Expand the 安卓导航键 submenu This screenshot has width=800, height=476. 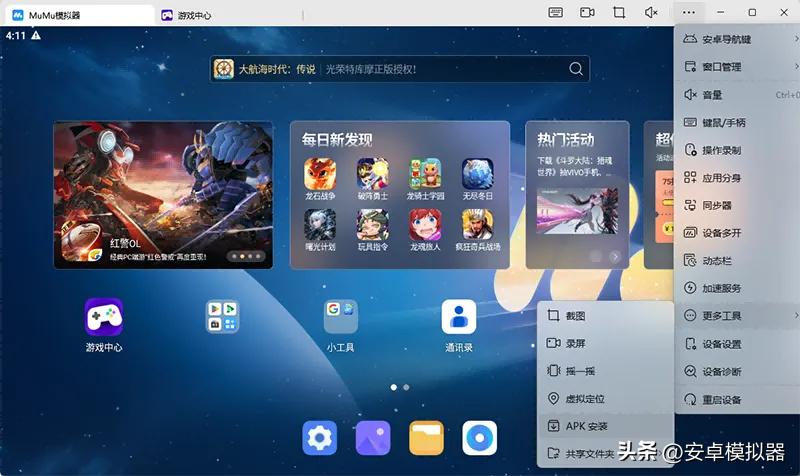[x=737, y=39]
